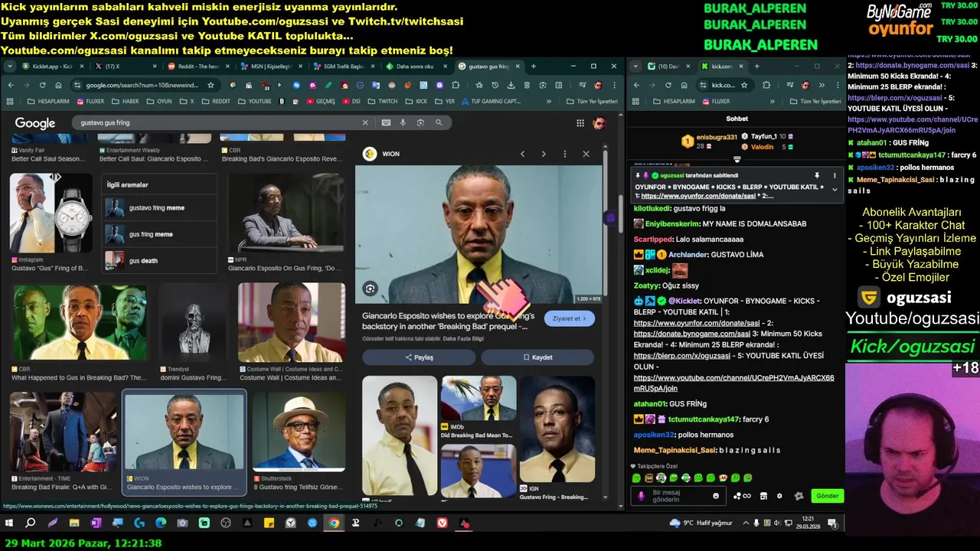Select the related search 'gus fring meme'

click(159, 234)
